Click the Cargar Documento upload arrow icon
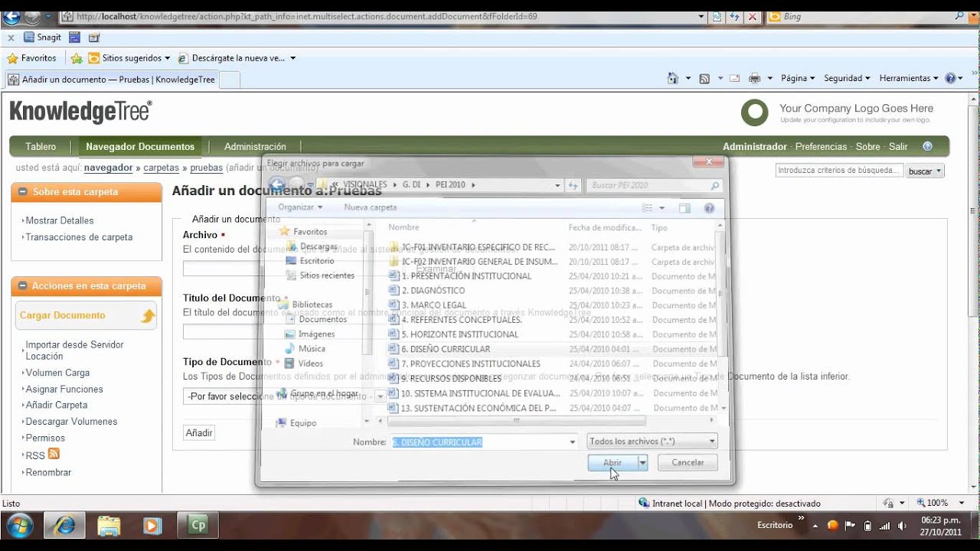 tap(148, 316)
